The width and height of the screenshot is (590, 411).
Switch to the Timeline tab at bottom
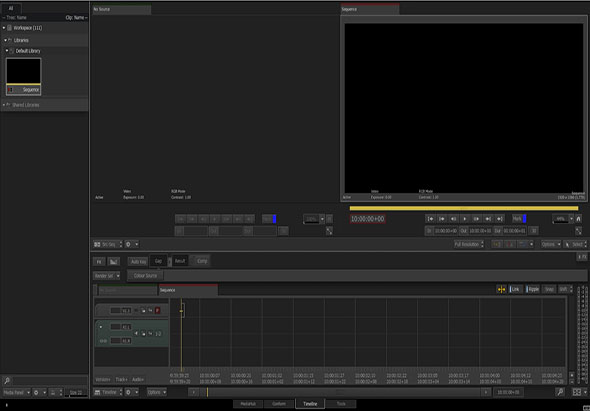click(x=310, y=403)
